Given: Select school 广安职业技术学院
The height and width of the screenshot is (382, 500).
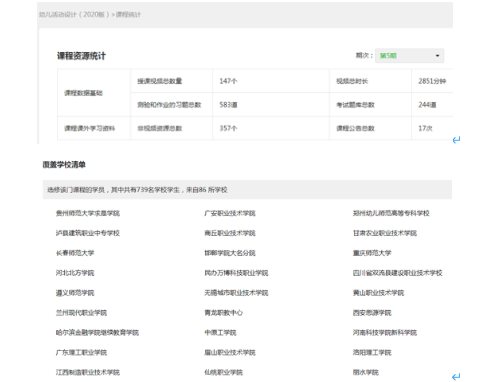Looking at the screenshot, I should 230,213.
